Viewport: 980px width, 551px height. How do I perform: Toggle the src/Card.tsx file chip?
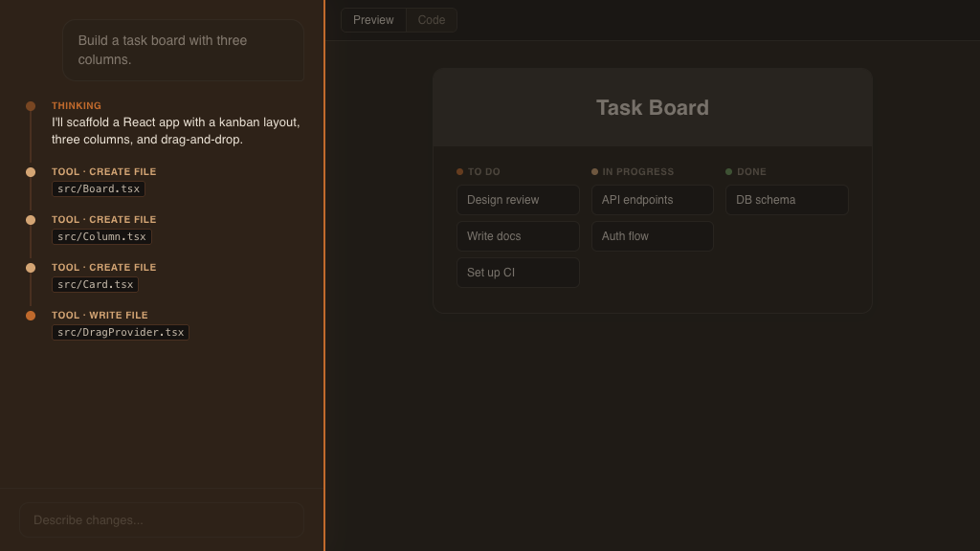pos(96,284)
